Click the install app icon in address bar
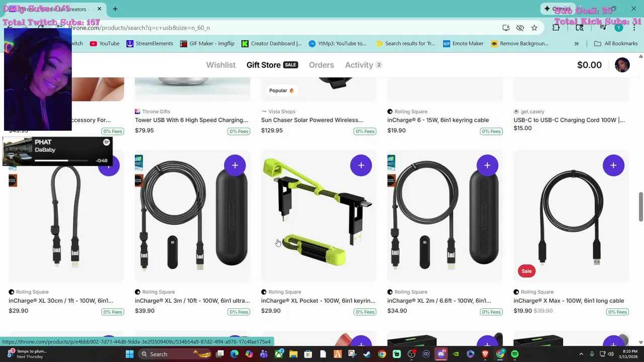This screenshot has height=362, width=644. 506,28
